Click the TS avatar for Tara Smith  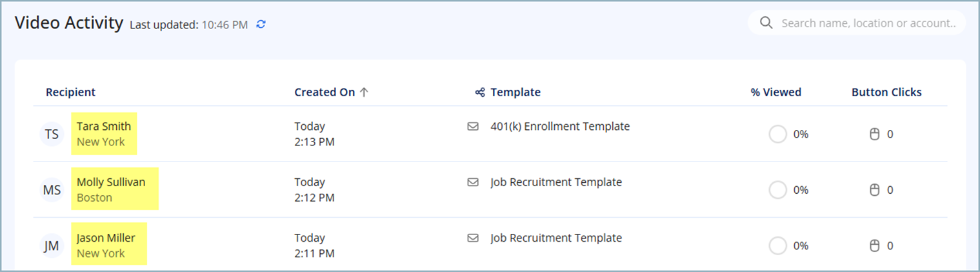52,134
